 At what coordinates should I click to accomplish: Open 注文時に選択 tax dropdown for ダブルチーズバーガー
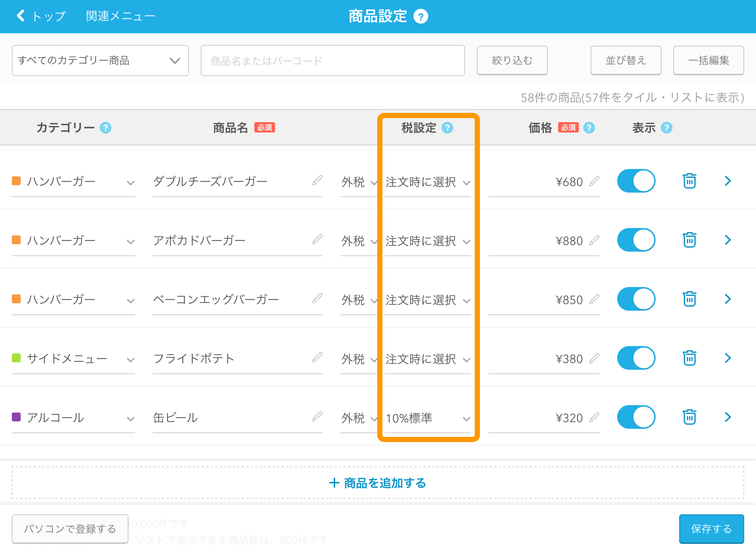428,182
